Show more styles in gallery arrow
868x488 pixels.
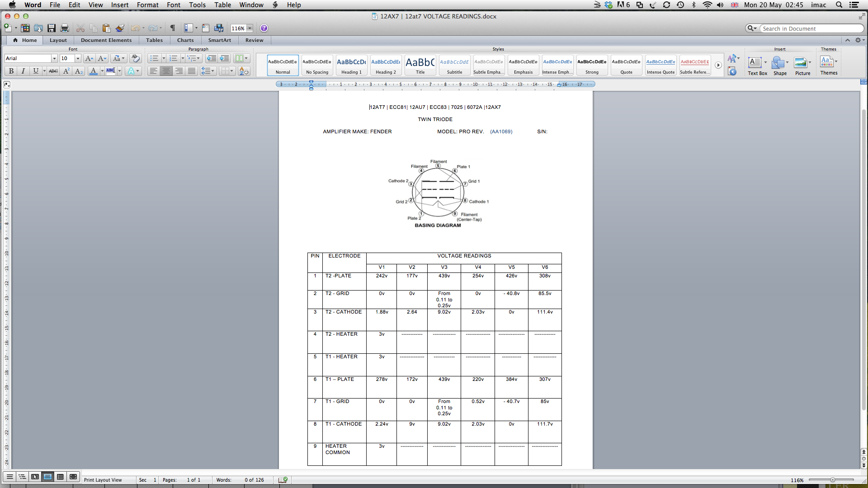(718, 65)
